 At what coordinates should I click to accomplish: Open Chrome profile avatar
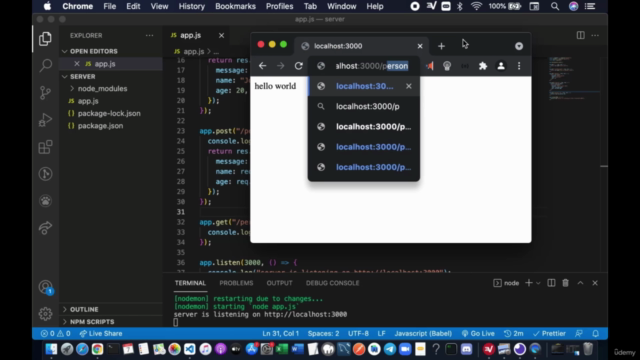(501, 66)
